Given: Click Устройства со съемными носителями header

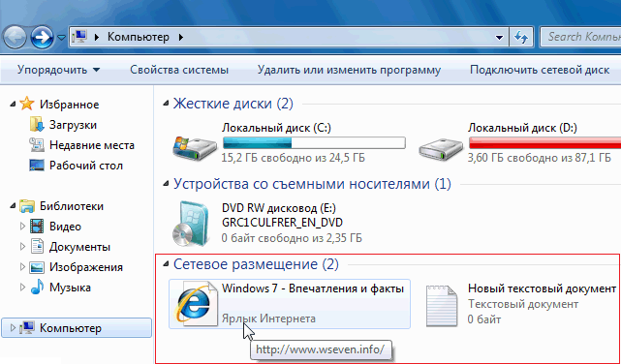Looking at the screenshot, I should 312,184.
